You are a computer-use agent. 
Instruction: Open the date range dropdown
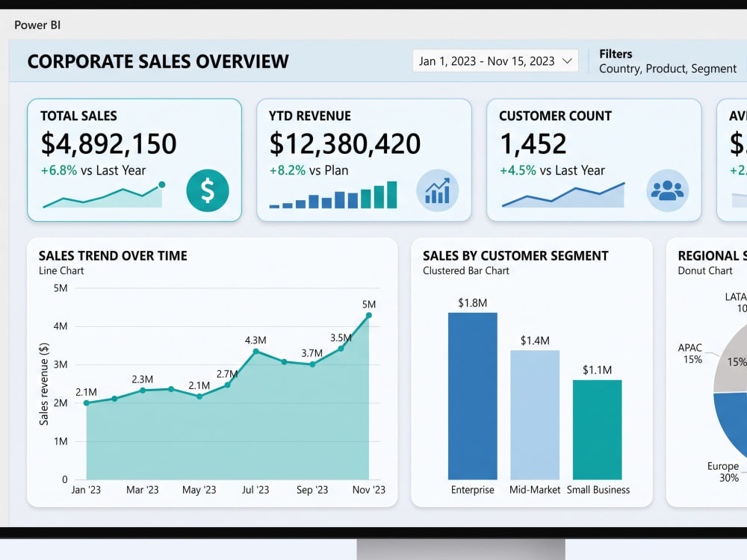pyautogui.click(x=495, y=61)
